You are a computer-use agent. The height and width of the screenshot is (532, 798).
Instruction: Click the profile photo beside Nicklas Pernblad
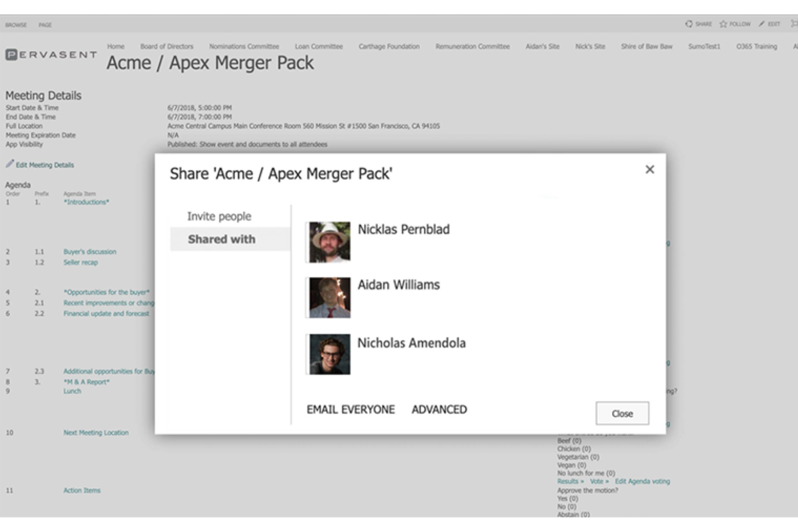click(329, 242)
